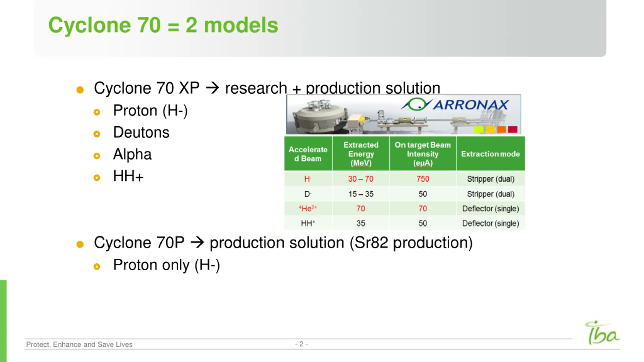Click the yellow-orange square in ARRONAX banner

tap(490, 129)
